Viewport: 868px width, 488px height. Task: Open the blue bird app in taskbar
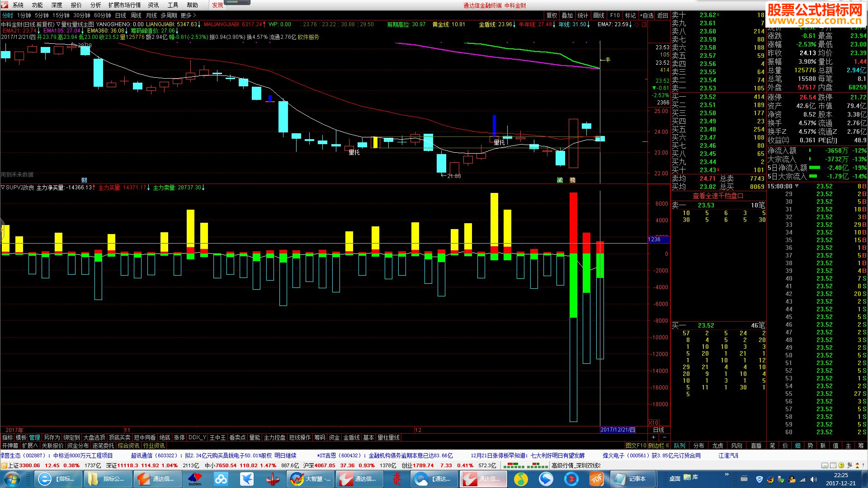247,479
